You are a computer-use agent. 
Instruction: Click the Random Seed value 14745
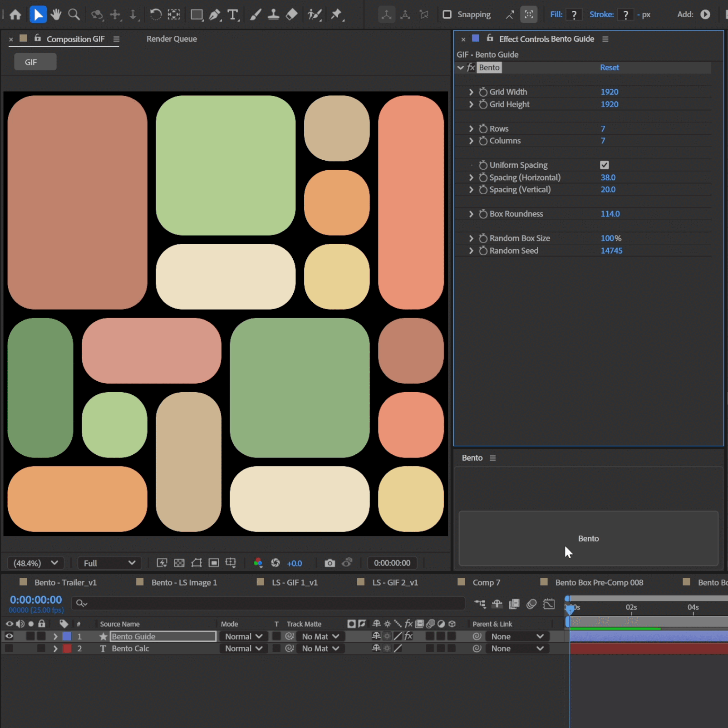pyautogui.click(x=611, y=251)
